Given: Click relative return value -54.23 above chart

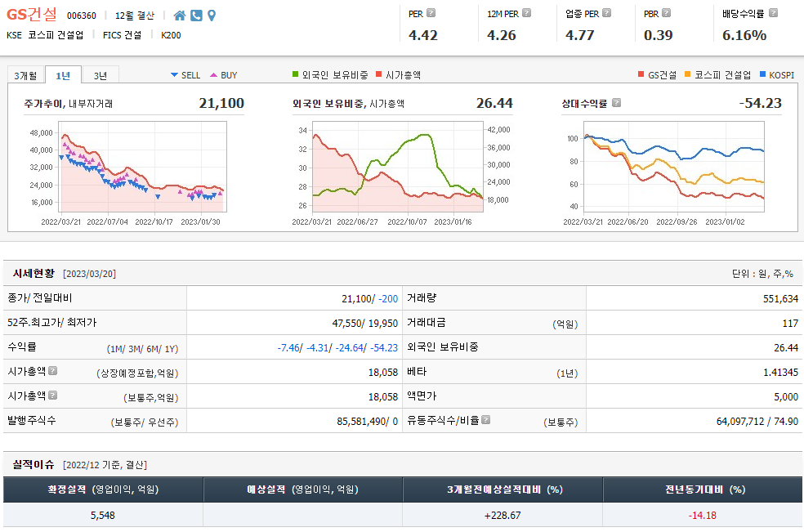Looking at the screenshot, I should [761, 103].
